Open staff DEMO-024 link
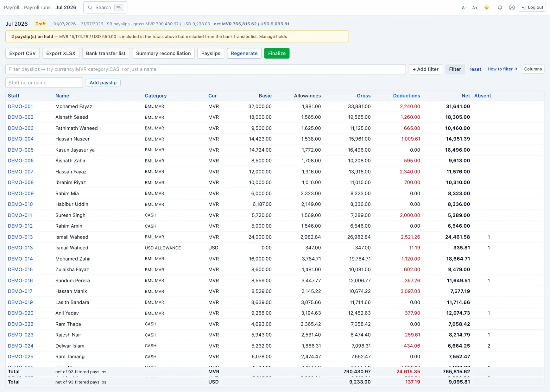 click(x=21, y=346)
